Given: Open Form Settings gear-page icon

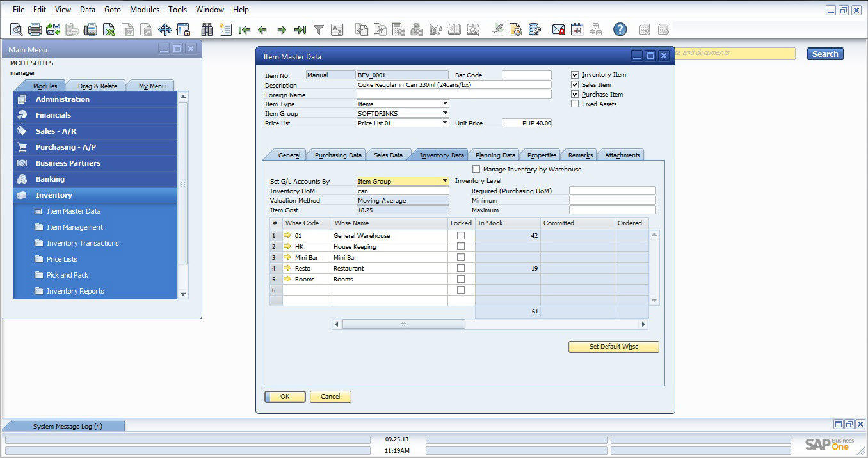Looking at the screenshot, I should 516,29.
